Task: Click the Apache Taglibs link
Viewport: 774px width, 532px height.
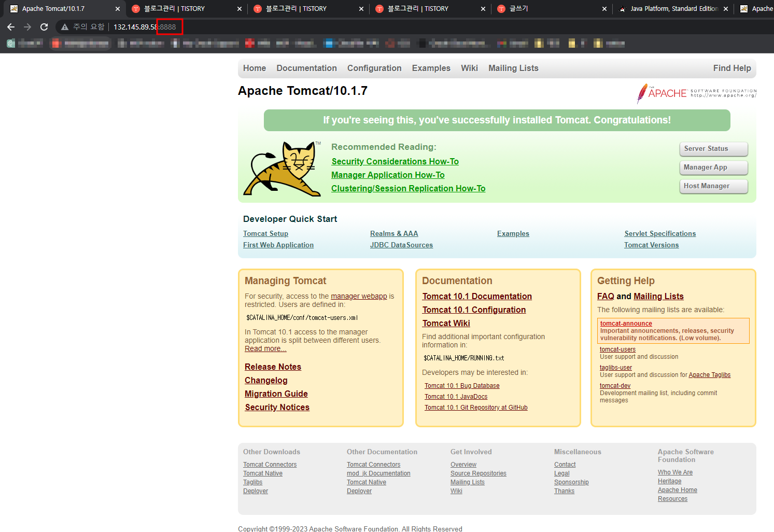Action: coord(709,375)
